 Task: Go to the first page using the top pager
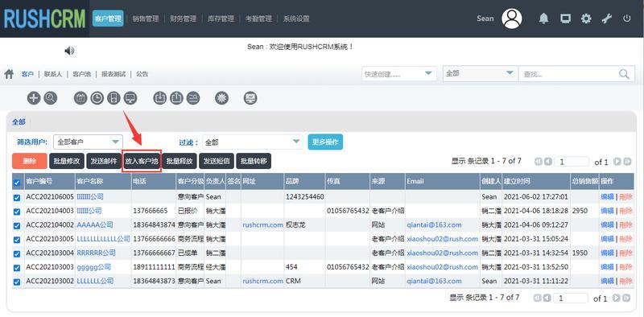coord(538,162)
